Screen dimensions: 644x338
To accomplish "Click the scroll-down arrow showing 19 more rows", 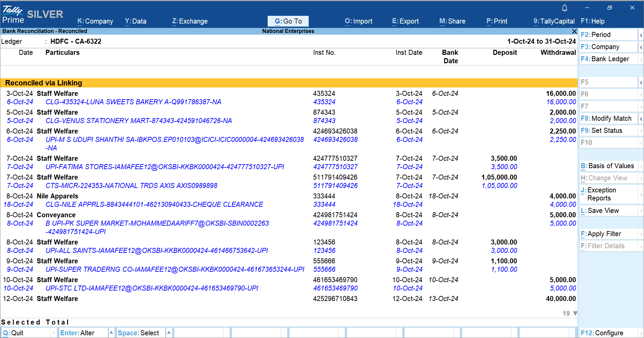I will tap(575, 313).
